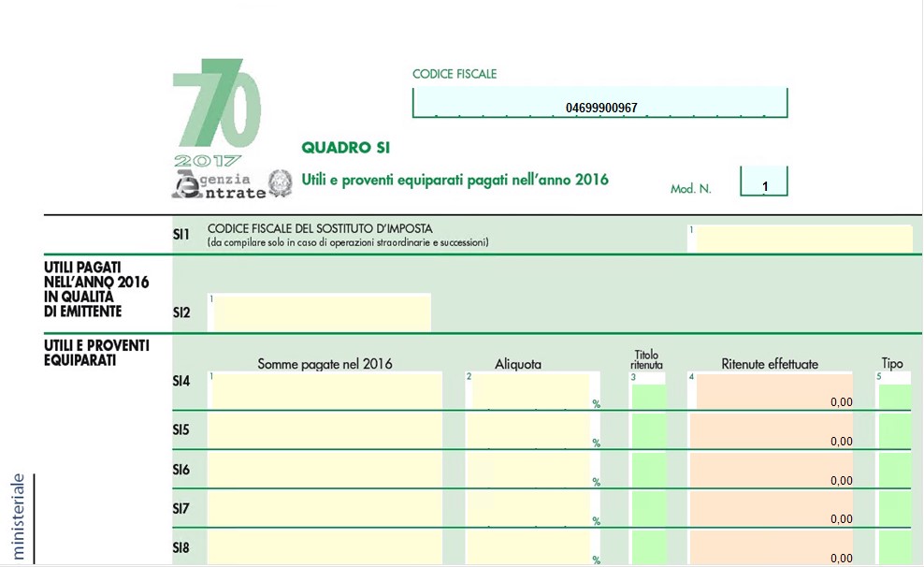Click SI7 Tipo field
Image resolution: width=924 pixels, height=567 pixels.
pyautogui.click(x=894, y=508)
